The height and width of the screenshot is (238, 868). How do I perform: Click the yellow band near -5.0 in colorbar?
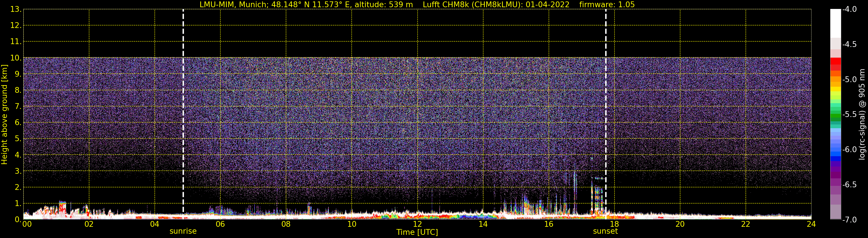point(836,90)
